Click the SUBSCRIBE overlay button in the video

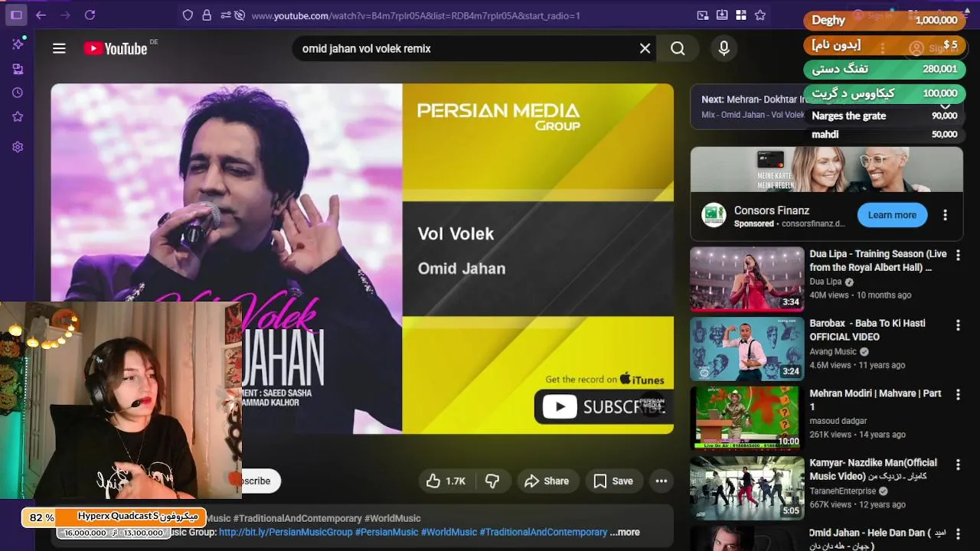pyautogui.click(x=603, y=406)
